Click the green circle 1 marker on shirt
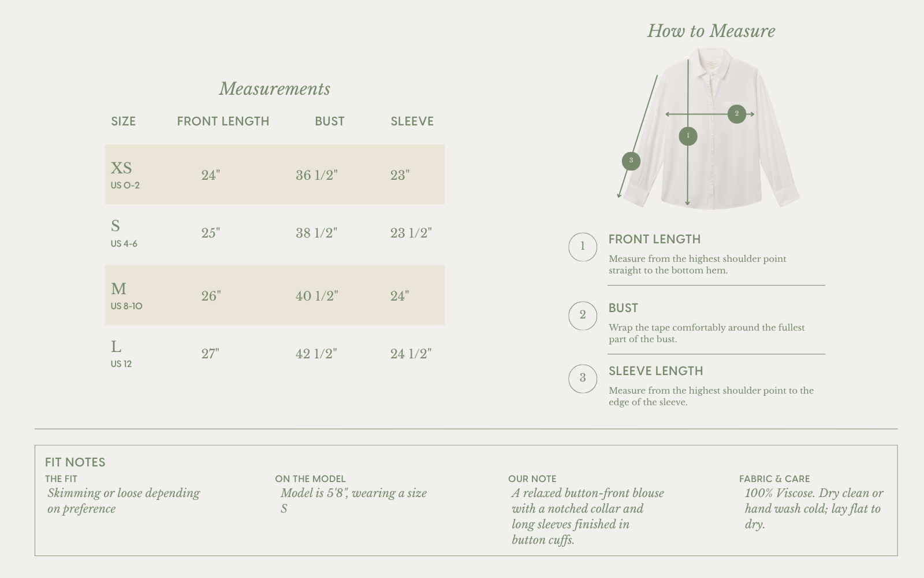The height and width of the screenshot is (578, 924). (688, 136)
